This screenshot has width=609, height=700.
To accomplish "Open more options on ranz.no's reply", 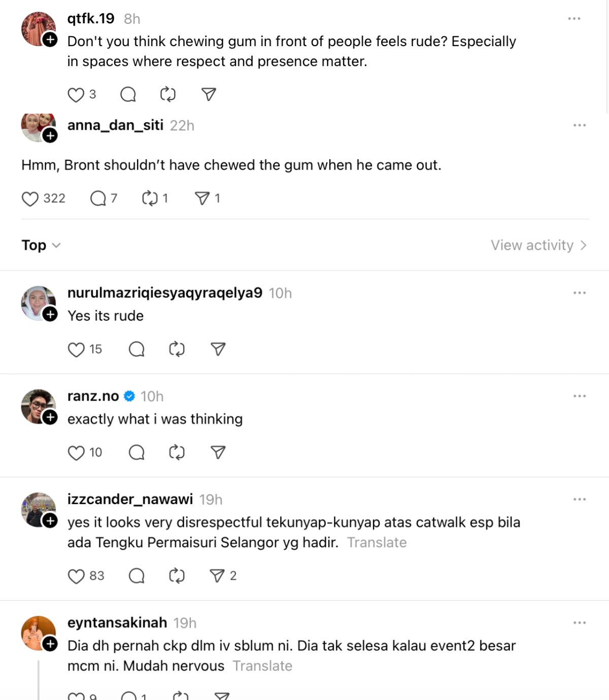I will [580, 396].
